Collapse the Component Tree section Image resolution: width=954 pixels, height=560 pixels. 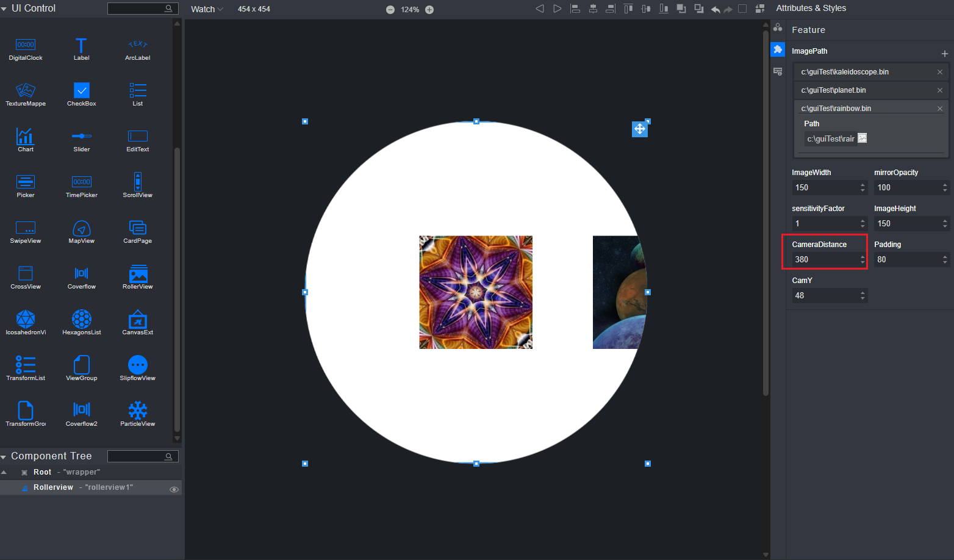4,457
